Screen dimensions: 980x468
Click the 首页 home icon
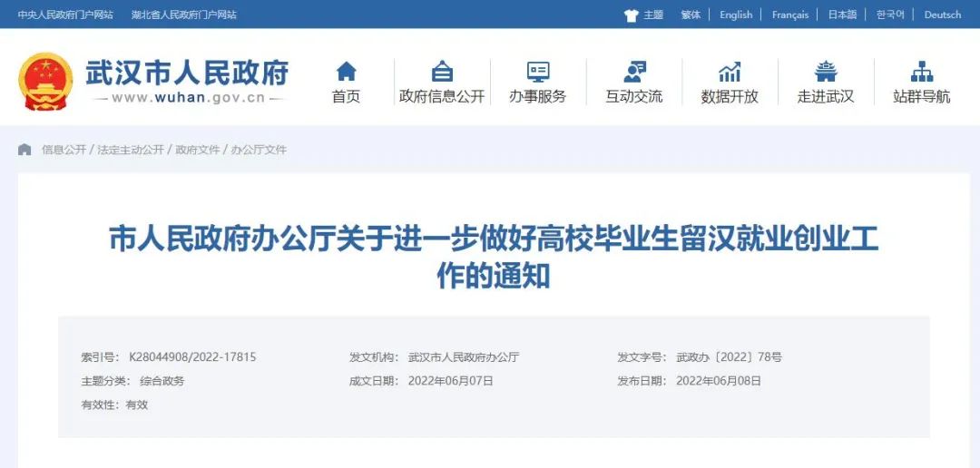346,72
